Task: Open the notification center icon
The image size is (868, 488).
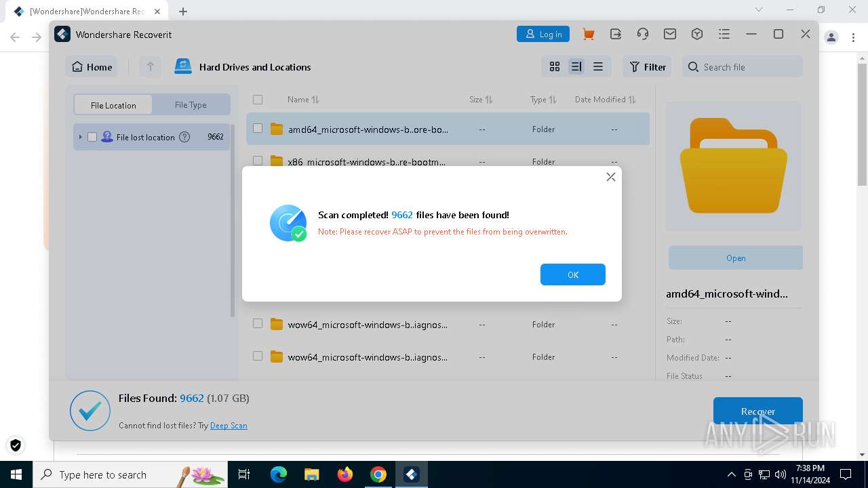Action: click(846, 474)
